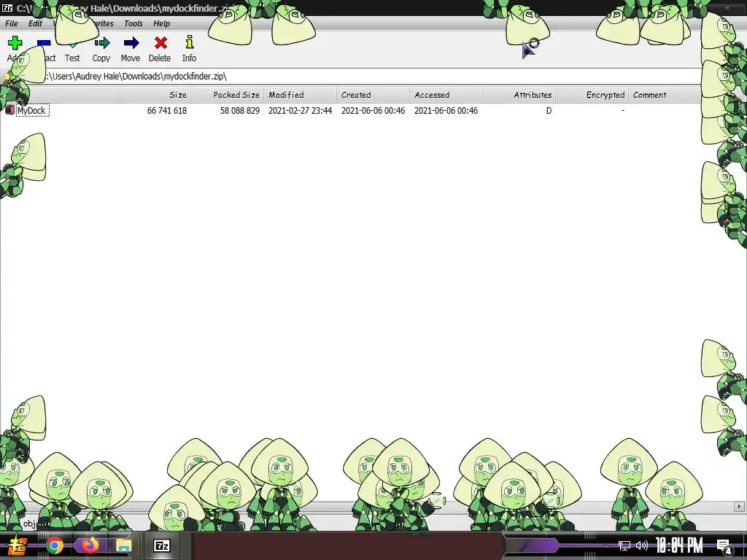Click the Copy toolbar icon

[101, 43]
